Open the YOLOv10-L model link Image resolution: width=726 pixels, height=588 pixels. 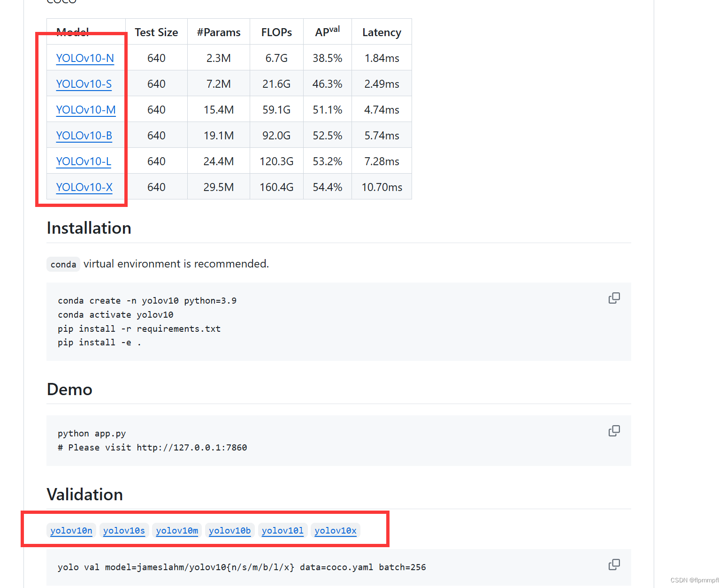coord(84,161)
